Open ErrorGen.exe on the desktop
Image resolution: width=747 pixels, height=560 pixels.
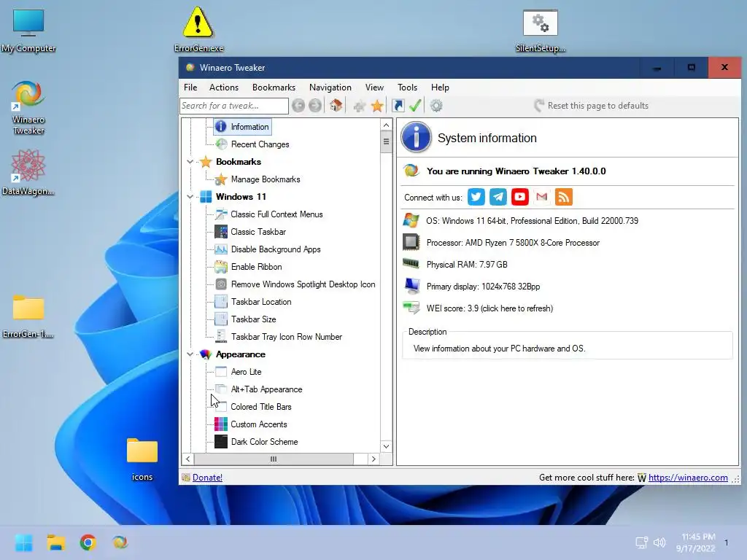pyautogui.click(x=198, y=28)
